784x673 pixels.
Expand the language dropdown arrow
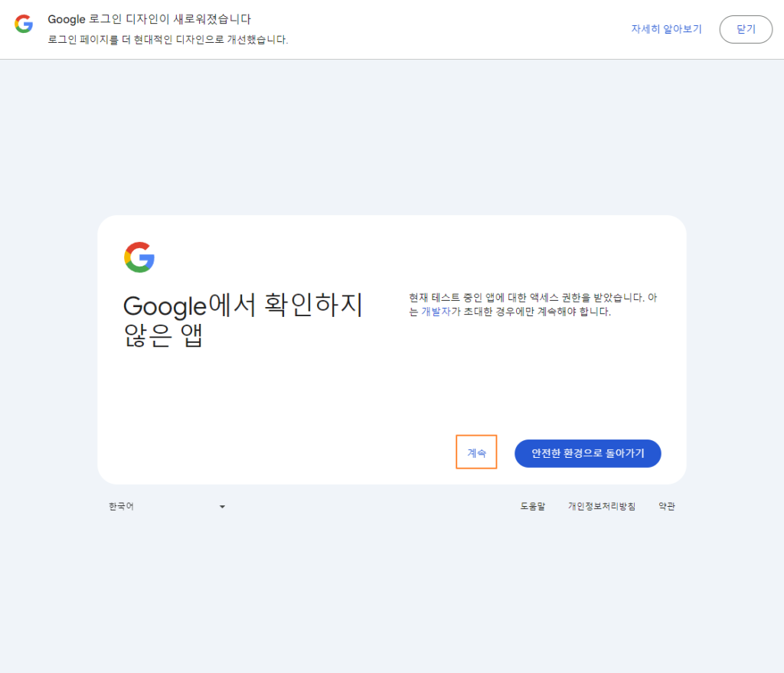coord(222,506)
